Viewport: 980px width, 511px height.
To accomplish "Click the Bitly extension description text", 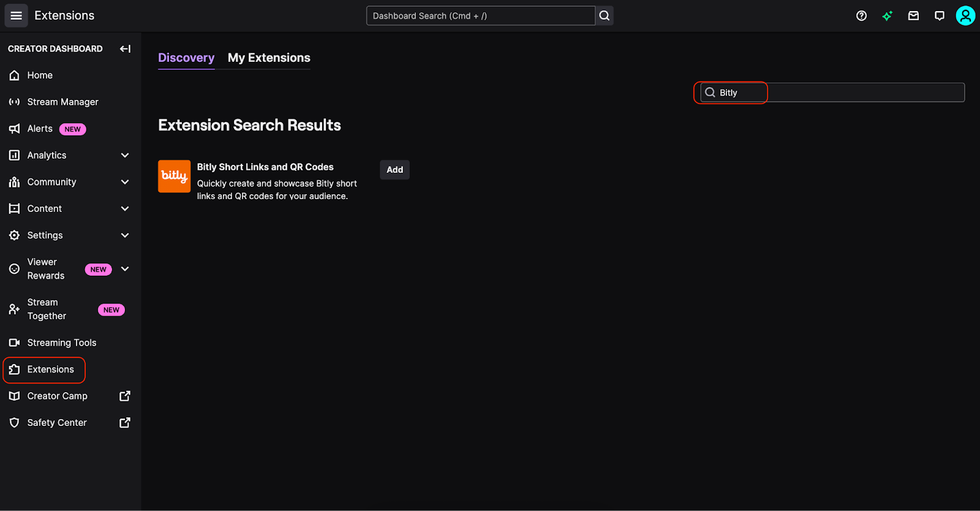I will tap(277, 190).
